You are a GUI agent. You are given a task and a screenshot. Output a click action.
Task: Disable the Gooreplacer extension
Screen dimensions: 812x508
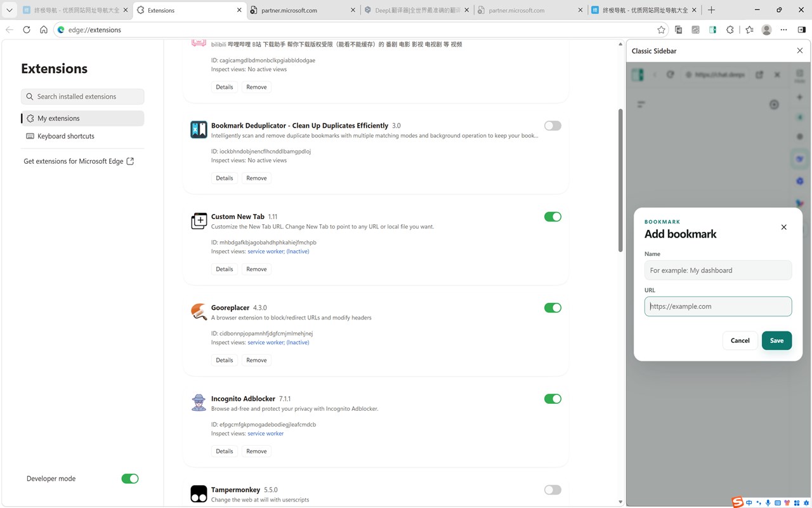553,308
